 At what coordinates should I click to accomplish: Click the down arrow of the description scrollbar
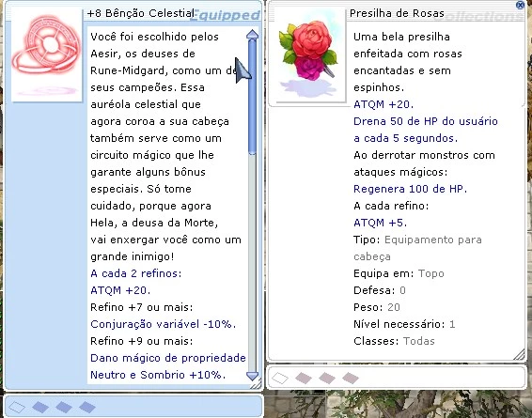(252, 376)
